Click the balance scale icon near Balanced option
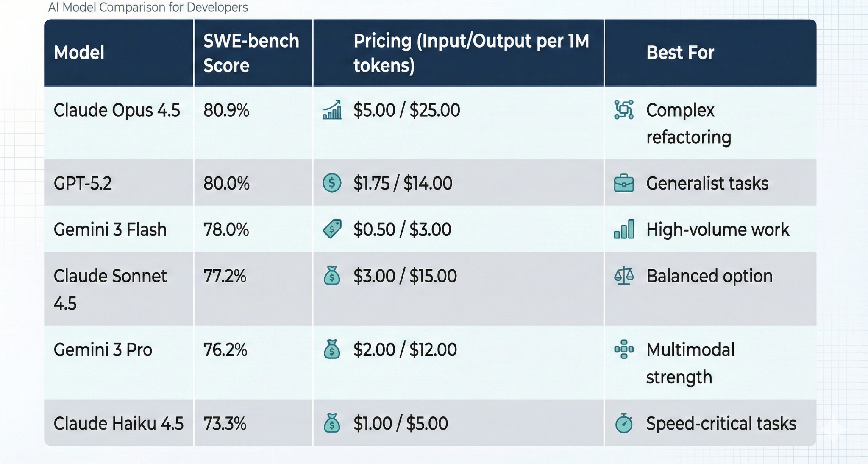Image resolution: width=868 pixels, height=464 pixels. [624, 276]
